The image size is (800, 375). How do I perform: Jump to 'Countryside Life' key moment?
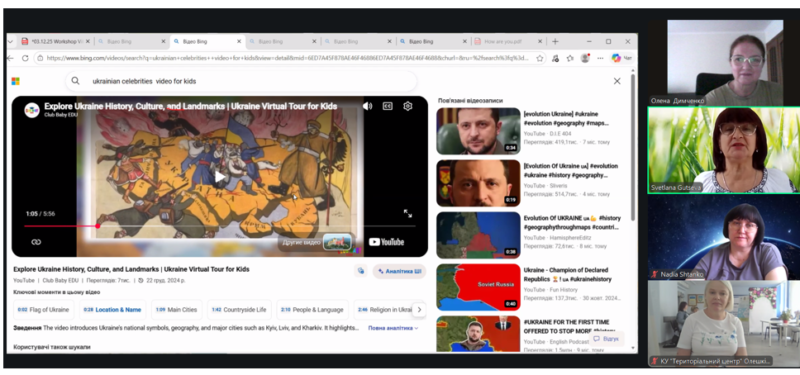[239, 310]
